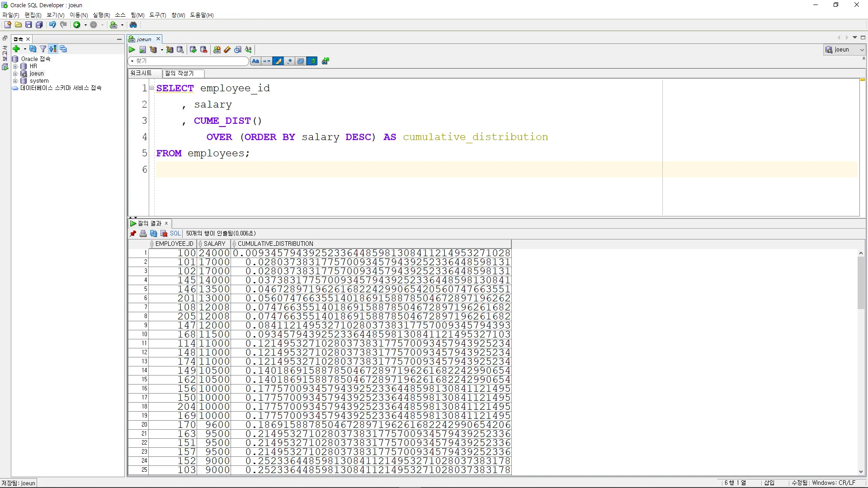Open the joeun connection dropdown at top right
Screen dimensions: 868x488
[x=861, y=50]
